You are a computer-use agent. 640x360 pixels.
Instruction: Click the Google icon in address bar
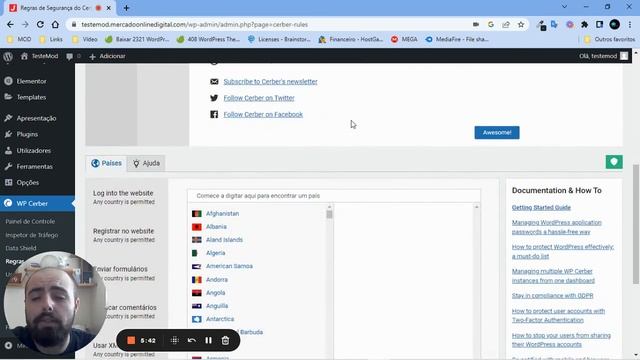(491, 24)
